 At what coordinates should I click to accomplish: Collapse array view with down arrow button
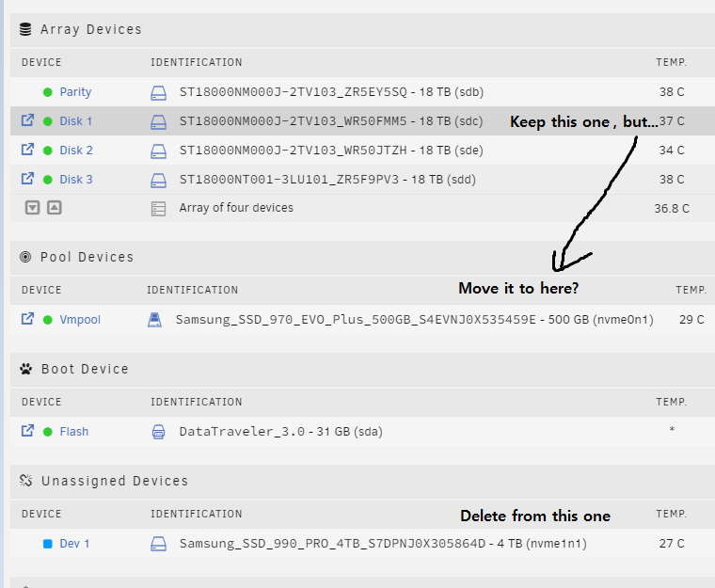32,208
